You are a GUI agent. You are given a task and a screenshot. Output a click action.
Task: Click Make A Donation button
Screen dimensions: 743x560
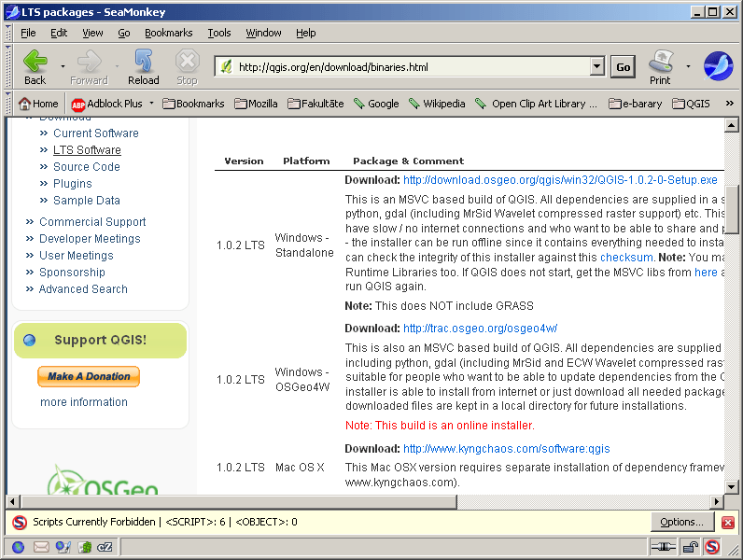point(89,376)
